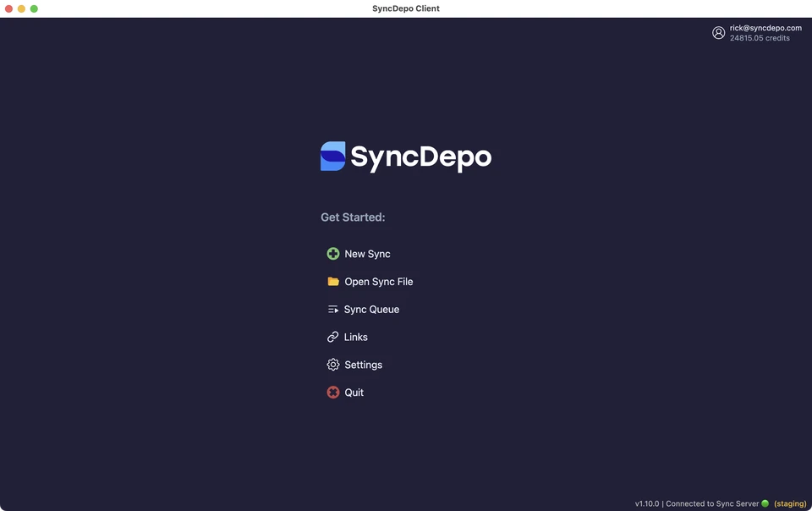This screenshot has width=812, height=511.
Task: Click the yellow folder Open Sync File icon
Action: pos(333,282)
